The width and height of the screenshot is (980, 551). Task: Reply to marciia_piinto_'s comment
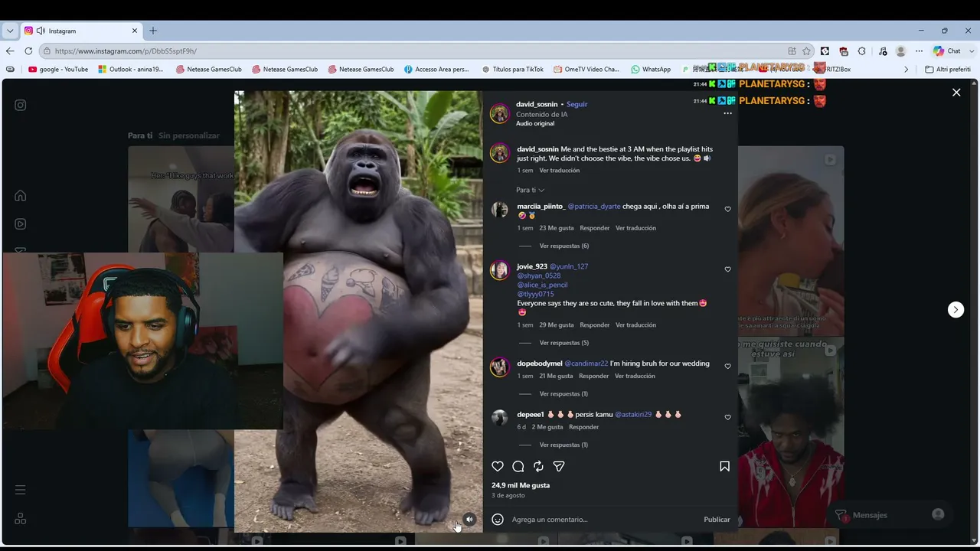click(x=595, y=228)
